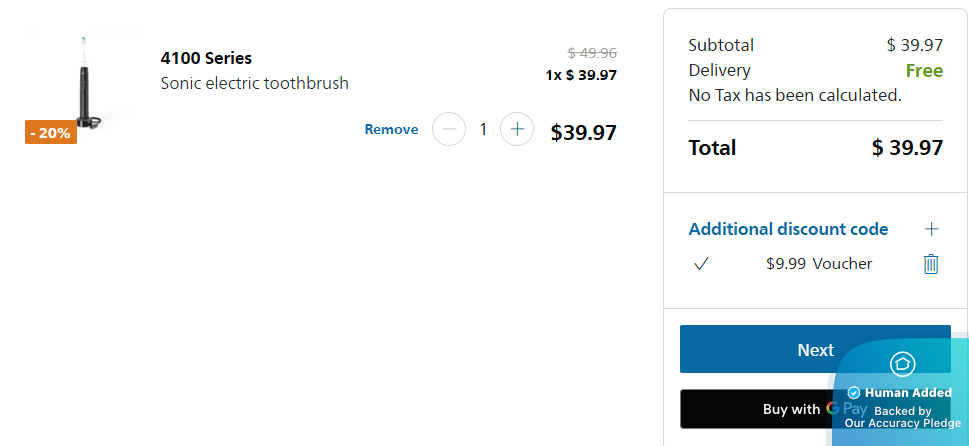Image resolution: width=969 pixels, height=446 pixels.
Task: Select the Human Added verified label
Action: pos(901,392)
